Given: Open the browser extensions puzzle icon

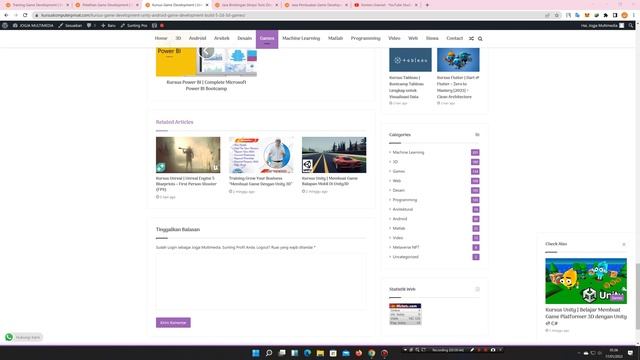Looking at the screenshot, I should [x=606, y=15].
